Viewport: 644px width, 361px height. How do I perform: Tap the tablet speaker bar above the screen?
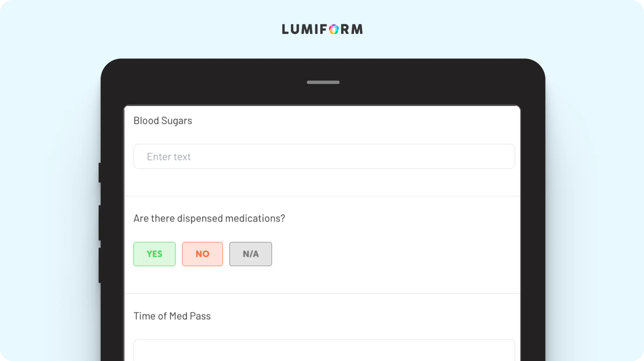323,82
